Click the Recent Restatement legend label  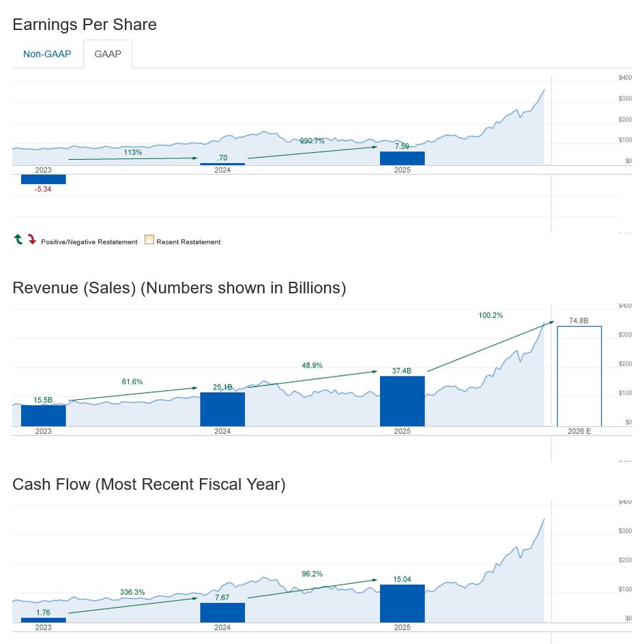pos(188,242)
